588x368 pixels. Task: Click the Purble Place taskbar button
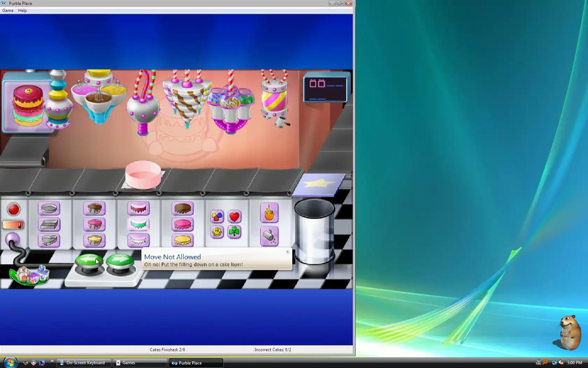[x=196, y=363]
